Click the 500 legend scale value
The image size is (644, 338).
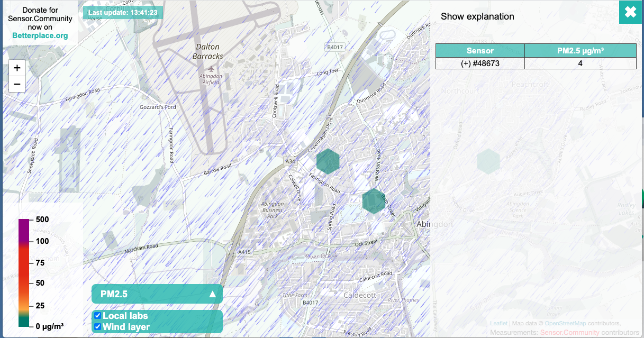point(42,220)
